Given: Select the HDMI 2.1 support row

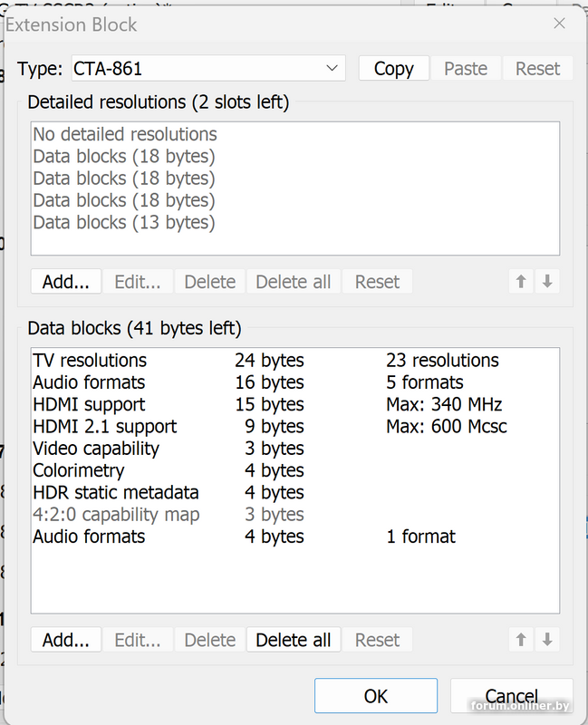Looking at the screenshot, I should click(104, 426).
